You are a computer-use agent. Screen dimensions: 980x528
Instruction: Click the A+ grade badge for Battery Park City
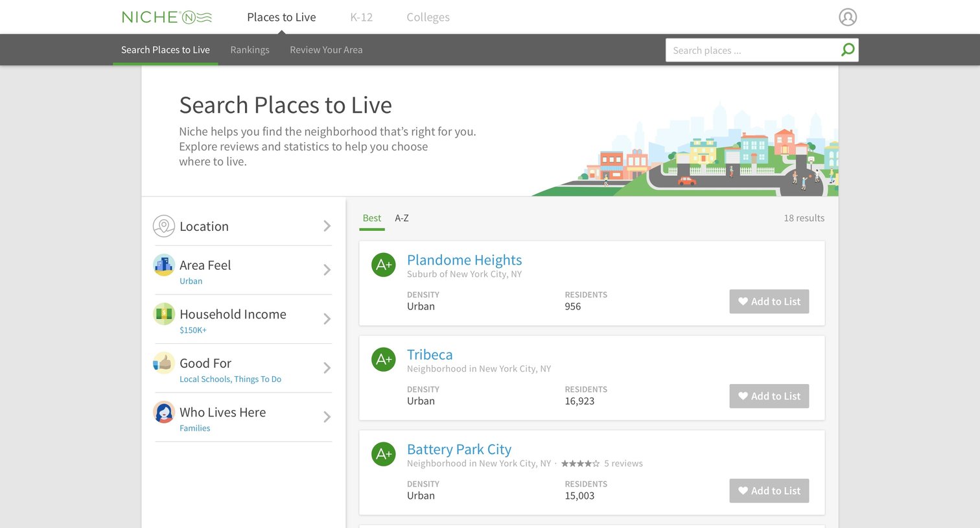tap(384, 454)
